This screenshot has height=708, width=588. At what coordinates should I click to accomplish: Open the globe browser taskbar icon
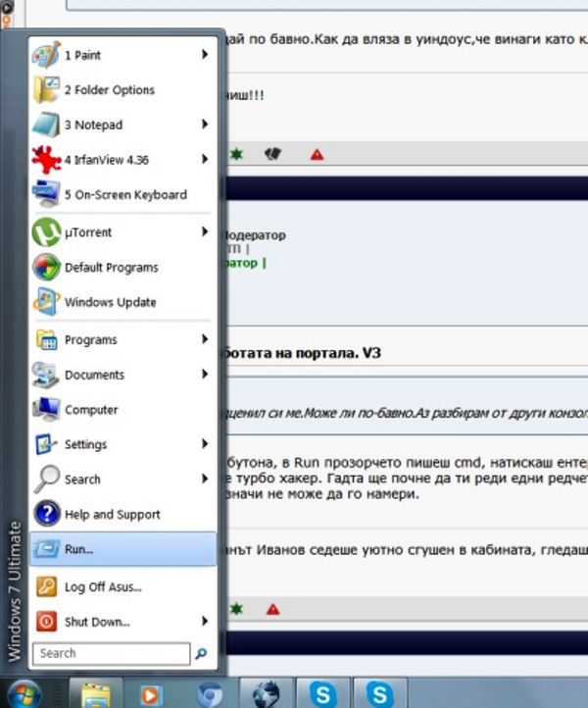click(267, 694)
